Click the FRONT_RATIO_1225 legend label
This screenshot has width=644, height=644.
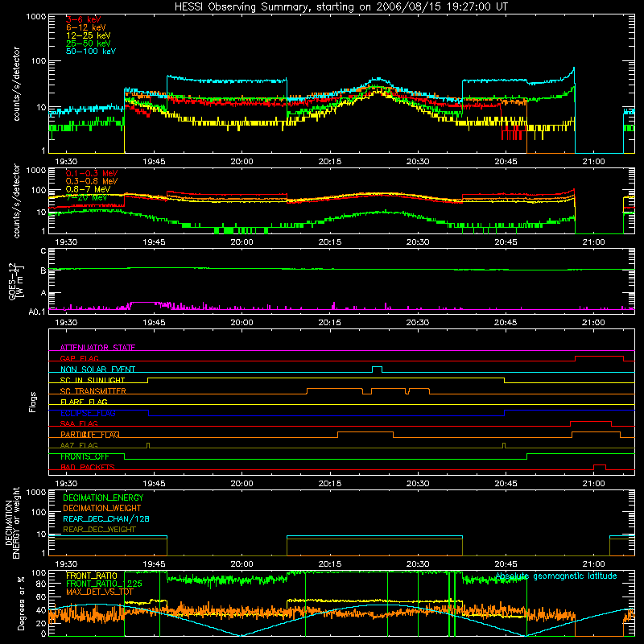tap(105, 584)
